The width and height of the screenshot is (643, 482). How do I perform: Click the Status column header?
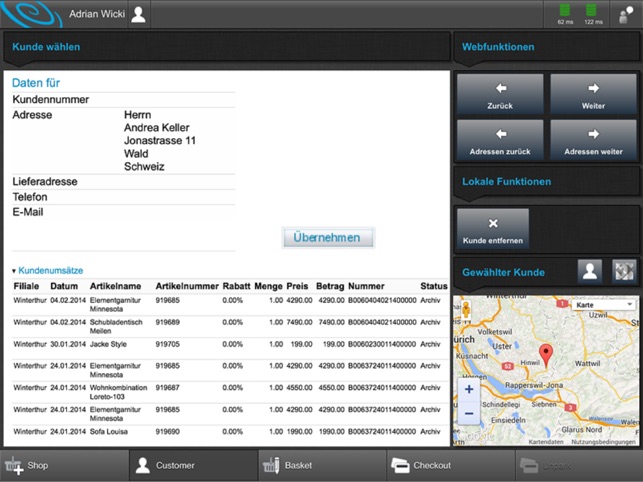433,286
